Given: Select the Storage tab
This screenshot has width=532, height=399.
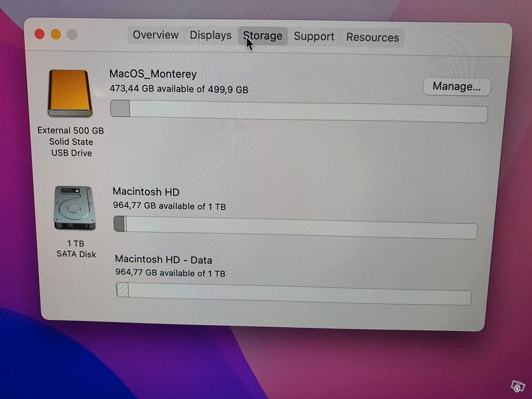Looking at the screenshot, I should (x=263, y=36).
